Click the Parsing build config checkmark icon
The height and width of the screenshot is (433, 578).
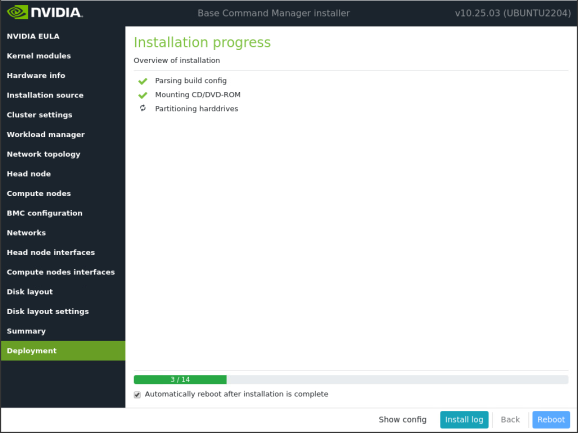pos(143,81)
